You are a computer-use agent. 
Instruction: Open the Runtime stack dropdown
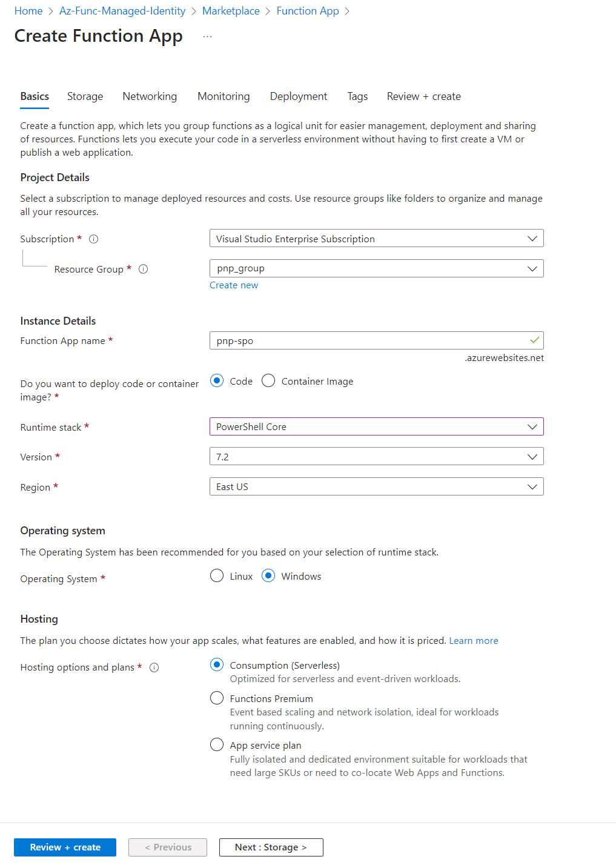(x=376, y=426)
